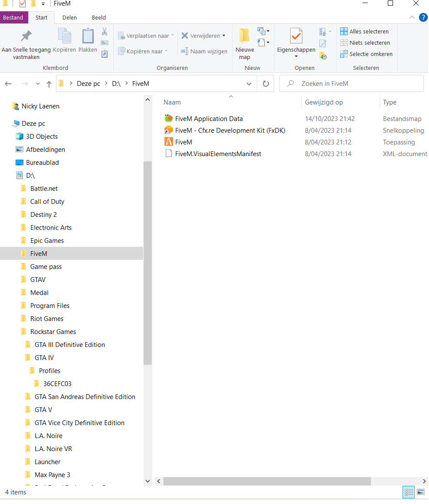Click new folder icon in quick access toolbar
429x504 pixels.
[x=33, y=3]
